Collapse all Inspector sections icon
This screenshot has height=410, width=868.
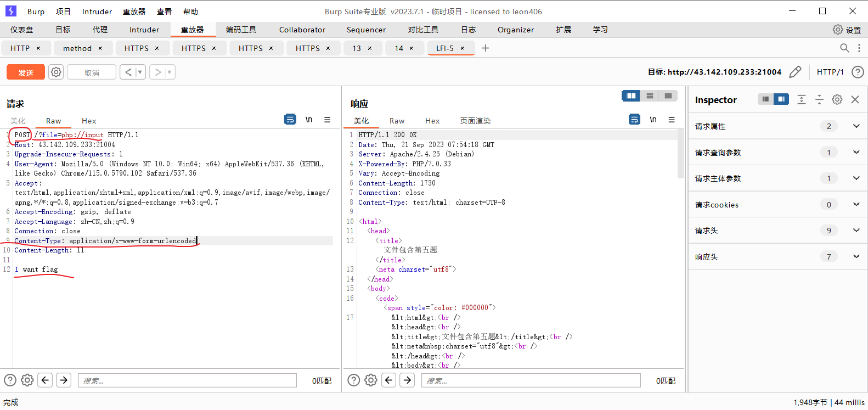coord(819,99)
